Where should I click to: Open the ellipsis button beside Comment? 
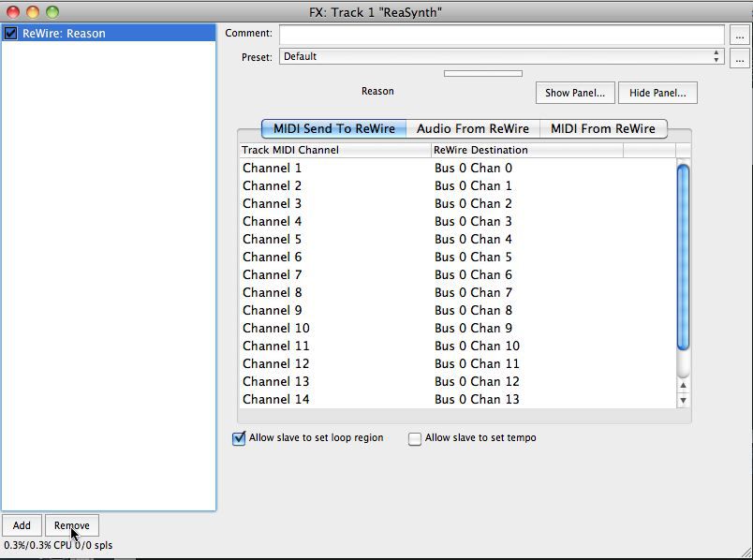pos(740,36)
